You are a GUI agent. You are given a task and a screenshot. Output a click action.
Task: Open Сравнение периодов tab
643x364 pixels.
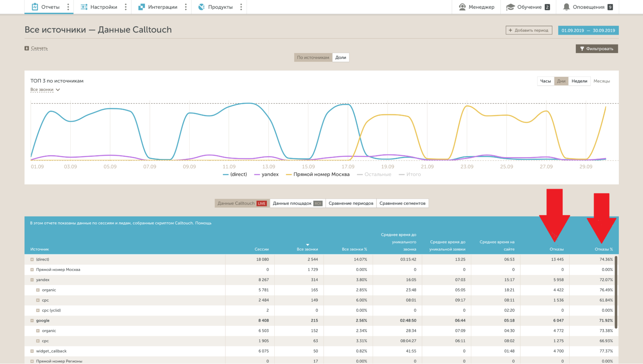click(x=351, y=203)
